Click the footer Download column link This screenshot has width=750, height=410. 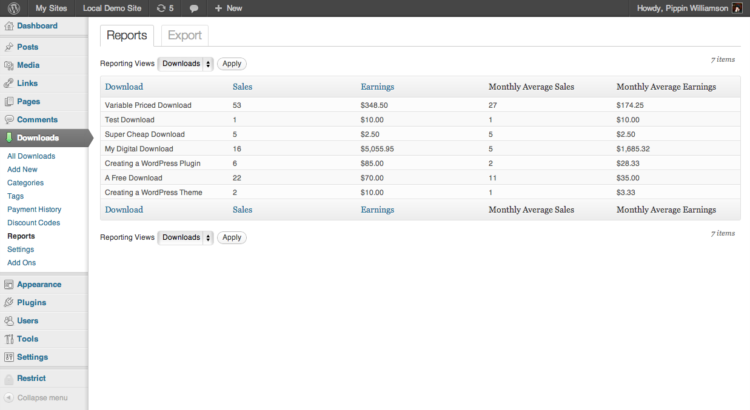coord(124,210)
